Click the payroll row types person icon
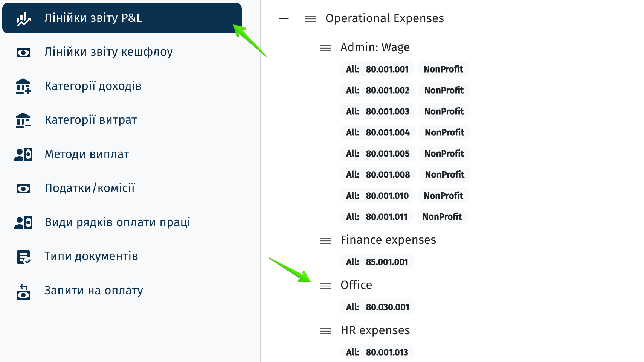The width and height of the screenshot is (644, 362). [23, 222]
